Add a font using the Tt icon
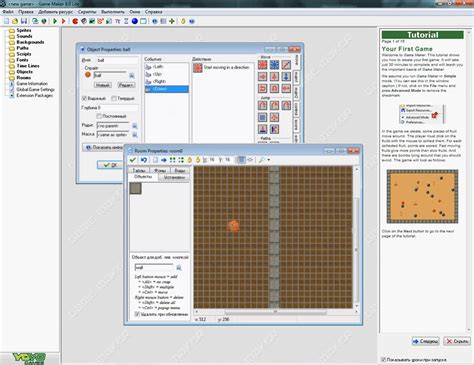Screen dimensions: 474x365 coord(118,21)
